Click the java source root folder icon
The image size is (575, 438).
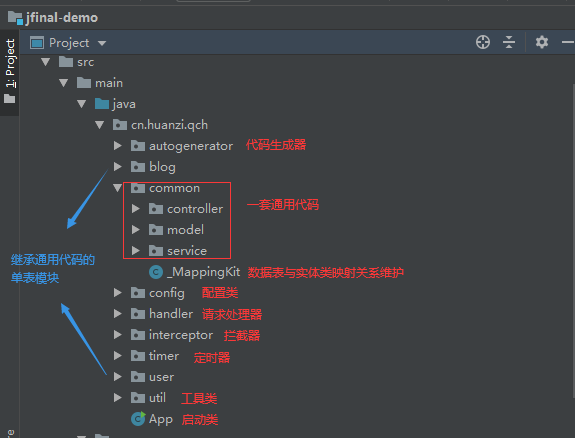click(x=102, y=104)
